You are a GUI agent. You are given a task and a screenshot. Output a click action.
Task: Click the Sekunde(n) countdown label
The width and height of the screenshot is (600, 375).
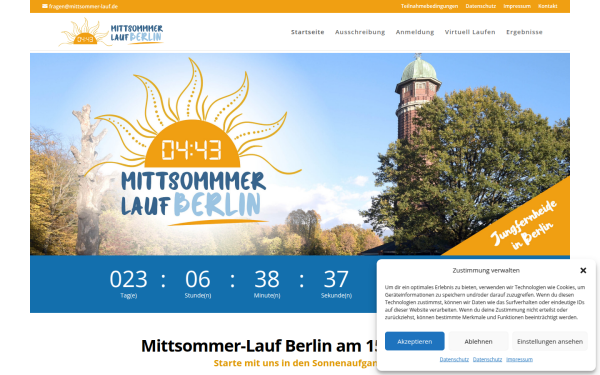[336, 296]
